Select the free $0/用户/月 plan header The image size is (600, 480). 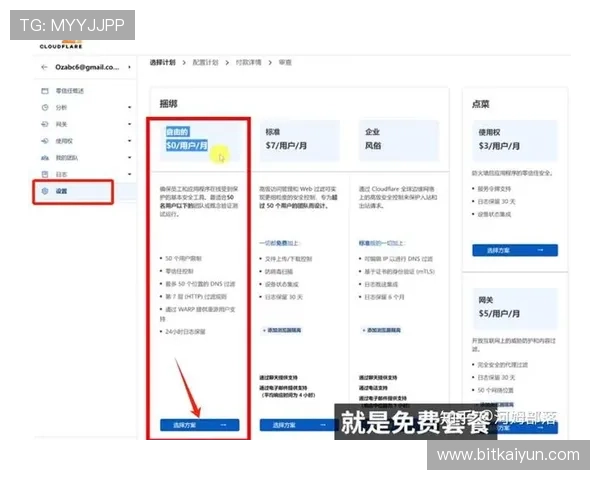click(x=199, y=140)
